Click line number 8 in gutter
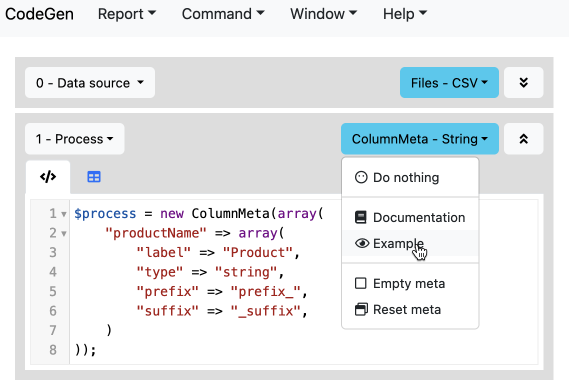Image resolution: width=569 pixels, height=385 pixels. [53, 350]
